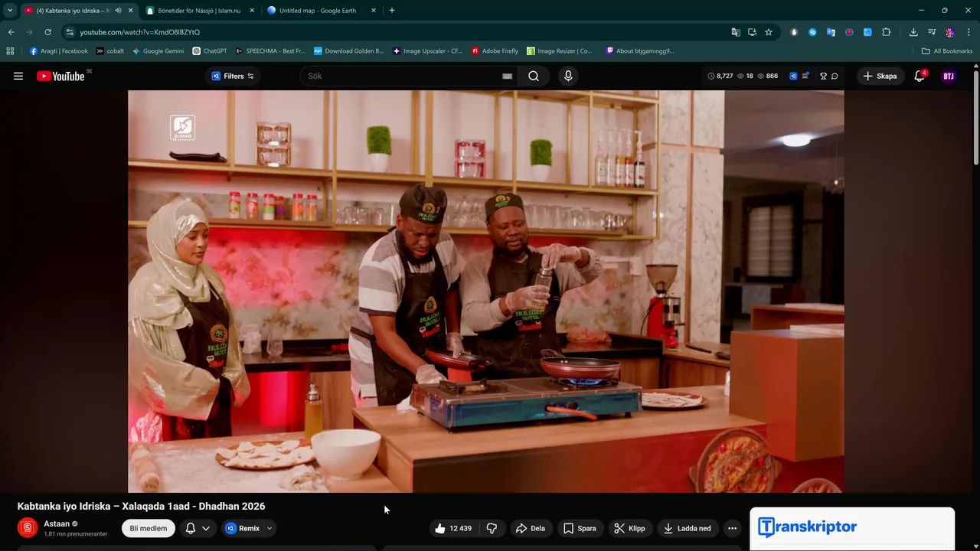Click the magnifying glass search button

coord(534,76)
